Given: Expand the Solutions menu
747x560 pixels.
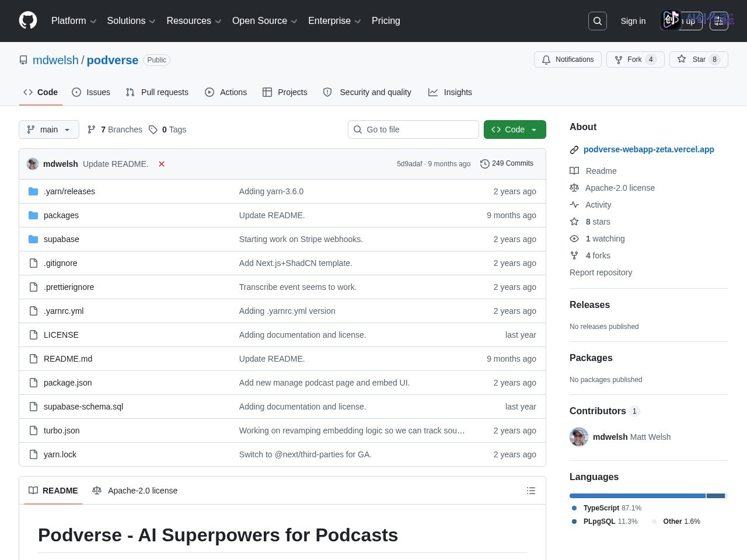Looking at the screenshot, I should [131, 20].
